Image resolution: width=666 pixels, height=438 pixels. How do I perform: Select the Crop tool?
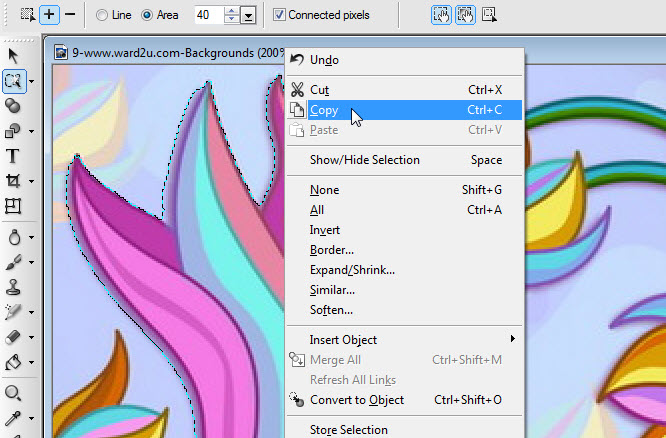tap(14, 181)
